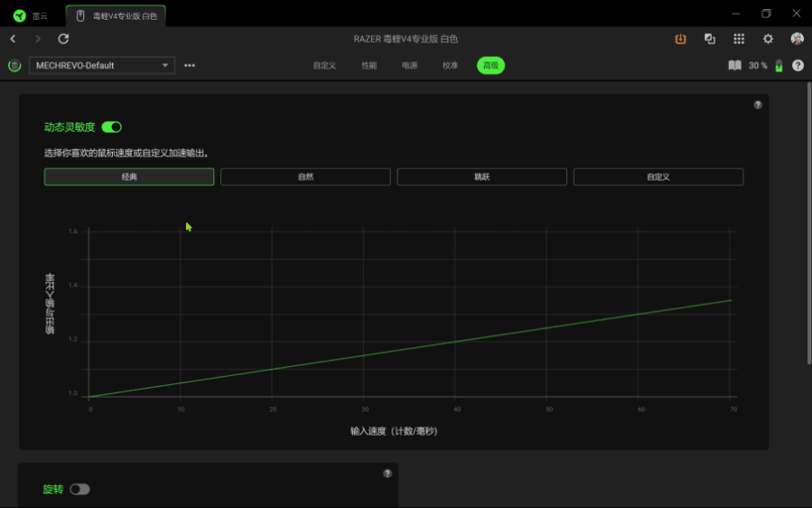Enable the 旋转 toggle switch
Image resolution: width=812 pixels, height=508 pixels.
tap(79, 489)
